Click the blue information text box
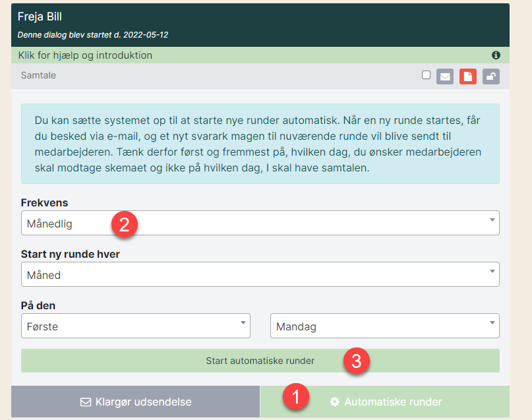 pyautogui.click(x=260, y=143)
